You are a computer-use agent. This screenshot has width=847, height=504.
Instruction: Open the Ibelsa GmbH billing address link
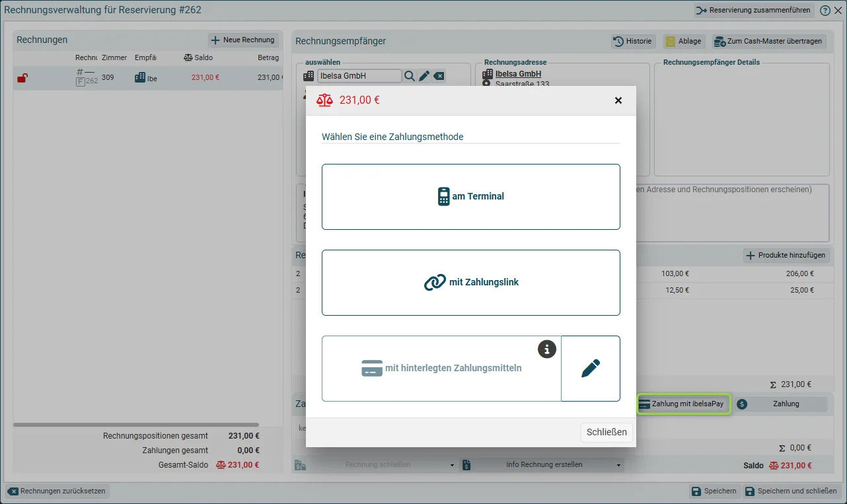click(519, 74)
